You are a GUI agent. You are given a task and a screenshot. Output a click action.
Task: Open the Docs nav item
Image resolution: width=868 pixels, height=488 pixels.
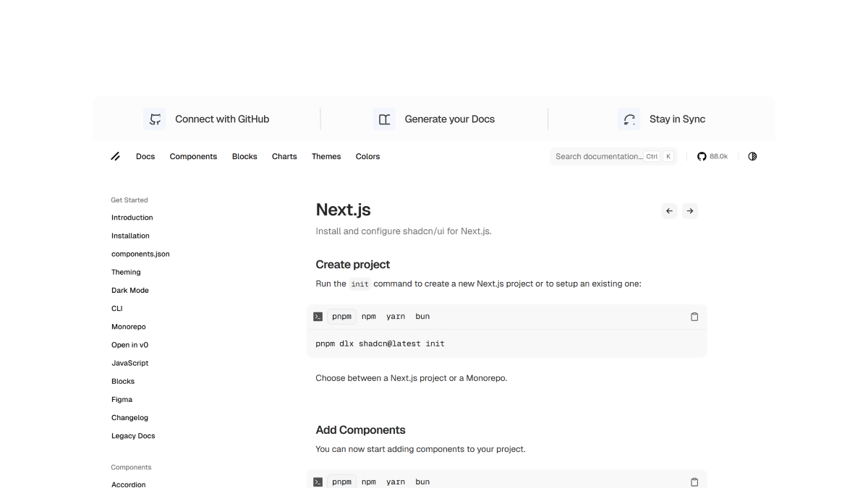[145, 156]
